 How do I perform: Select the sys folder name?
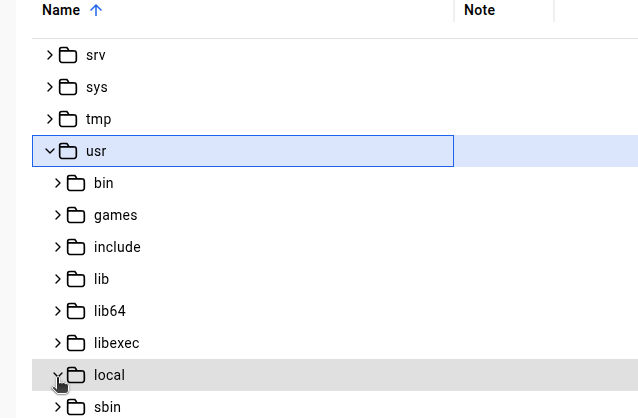(x=97, y=87)
